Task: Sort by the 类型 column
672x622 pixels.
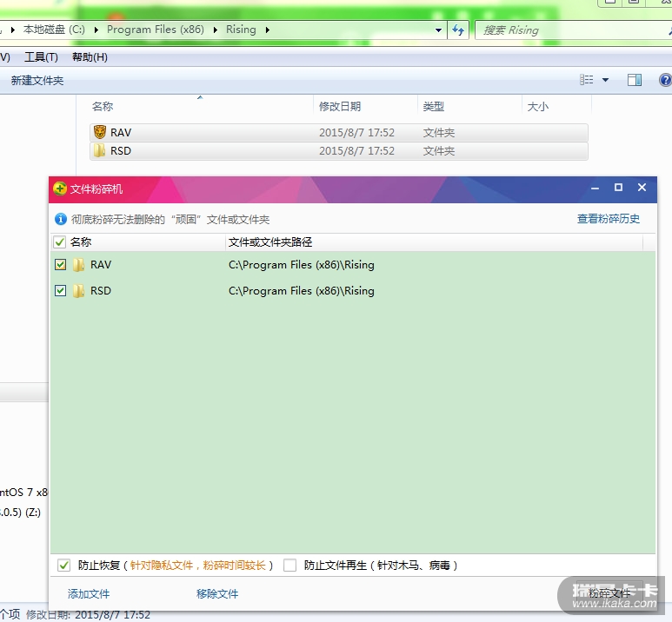Action: click(470, 106)
